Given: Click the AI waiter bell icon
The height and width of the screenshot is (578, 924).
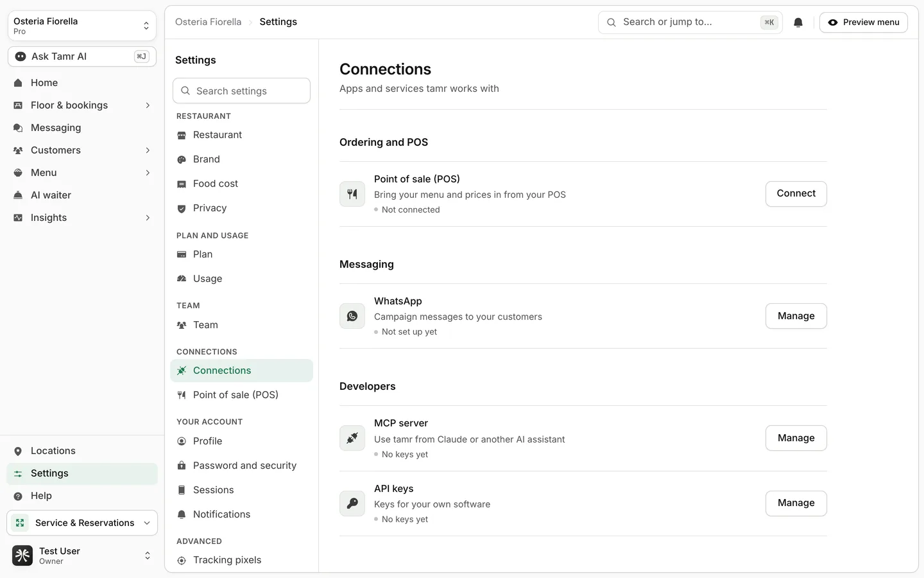Looking at the screenshot, I should click(x=18, y=195).
